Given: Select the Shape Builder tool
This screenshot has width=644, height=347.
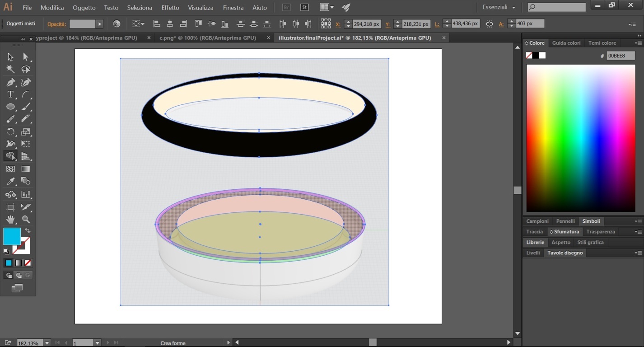Looking at the screenshot, I should pos(10,155).
